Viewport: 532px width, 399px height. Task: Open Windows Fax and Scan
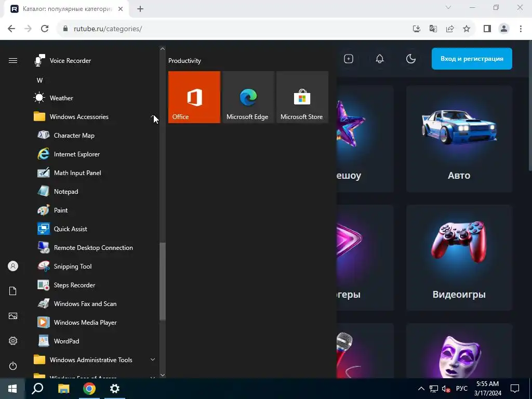point(95,303)
